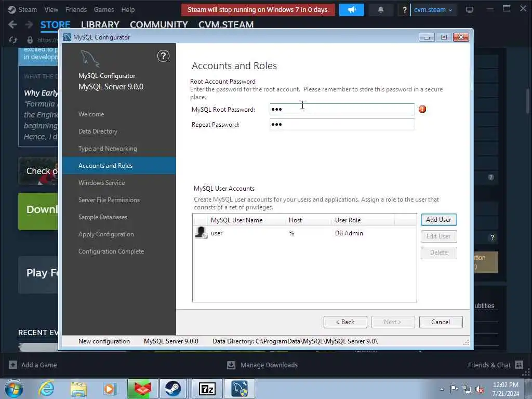Click the MySQL dolphin logo in sidebar
The image size is (532, 399).
coord(90,58)
